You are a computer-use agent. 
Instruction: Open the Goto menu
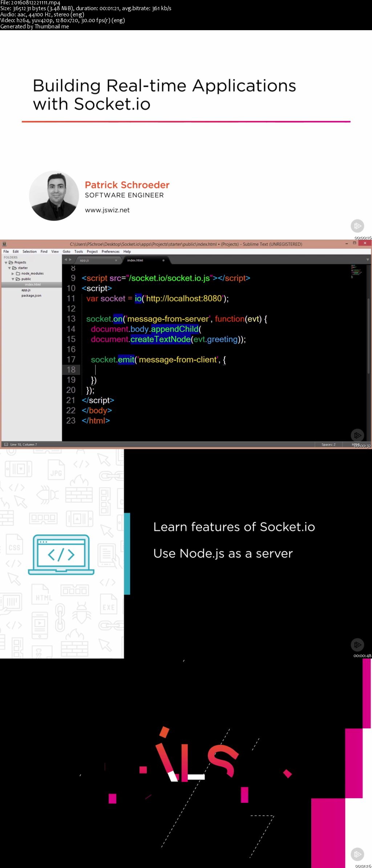click(x=66, y=251)
